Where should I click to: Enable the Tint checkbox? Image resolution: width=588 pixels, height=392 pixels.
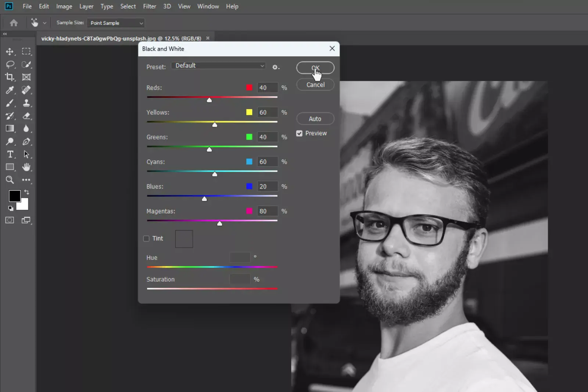[x=146, y=238]
